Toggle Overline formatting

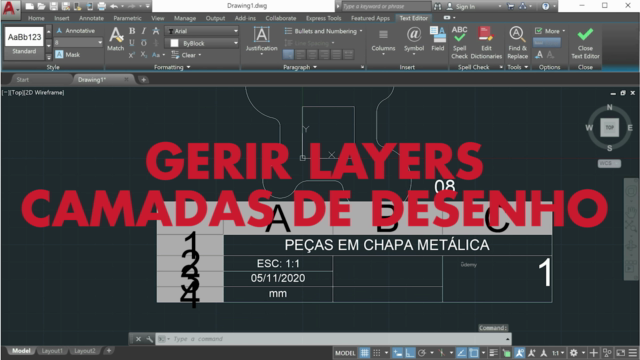[x=144, y=43]
